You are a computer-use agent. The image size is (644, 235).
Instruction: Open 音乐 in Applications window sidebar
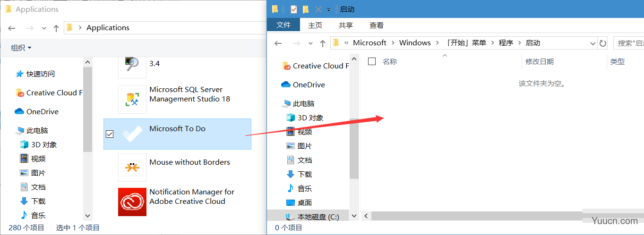click(33, 216)
